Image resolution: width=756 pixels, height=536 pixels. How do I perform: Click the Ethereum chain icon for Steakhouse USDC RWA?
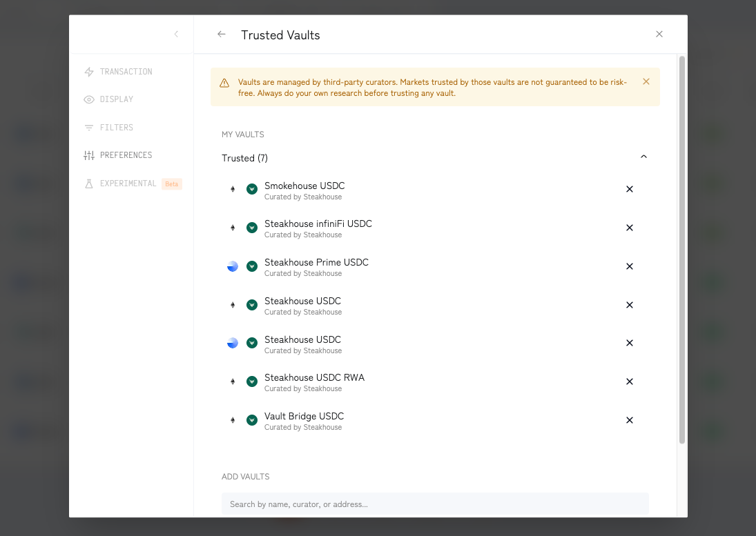[233, 381]
